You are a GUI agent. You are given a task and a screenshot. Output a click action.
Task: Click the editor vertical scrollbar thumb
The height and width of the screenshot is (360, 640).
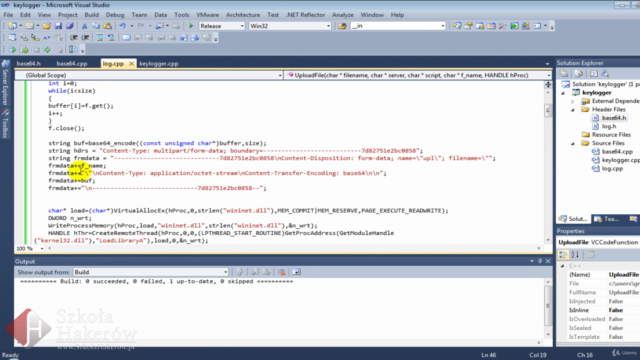(x=548, y=110)
